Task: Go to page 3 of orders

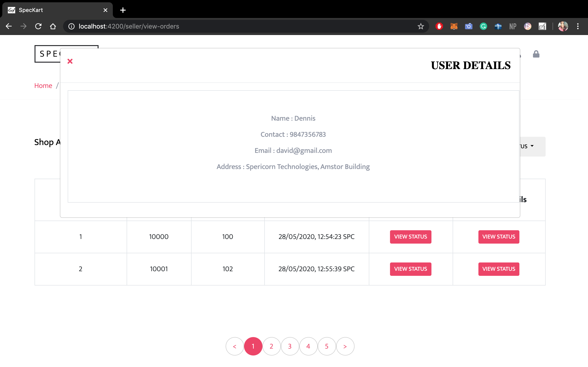Action: tap(290, 346)
